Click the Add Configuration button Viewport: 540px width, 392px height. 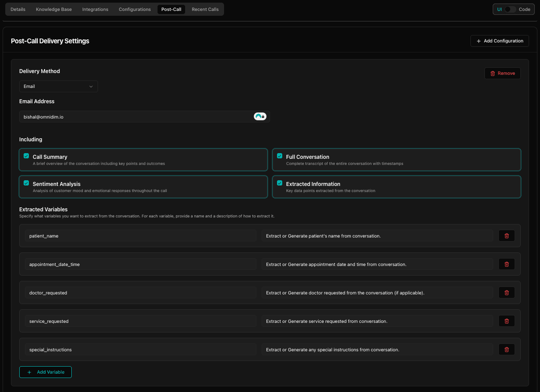tap(499, 41)
